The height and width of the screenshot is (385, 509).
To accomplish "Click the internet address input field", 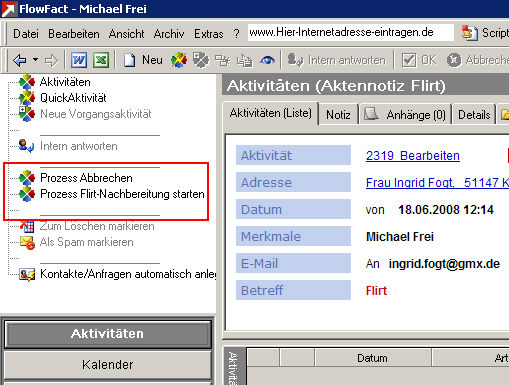I will pyautogui.click(x=351, y=32).
